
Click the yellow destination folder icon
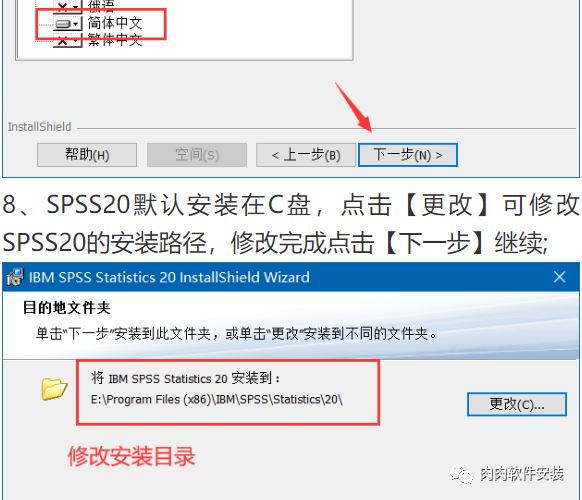pos(54,389)
